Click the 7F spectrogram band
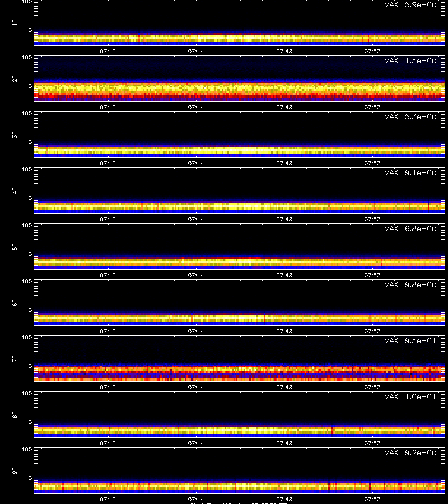Viewport: 448px width, 504px height. pos(239,373)
